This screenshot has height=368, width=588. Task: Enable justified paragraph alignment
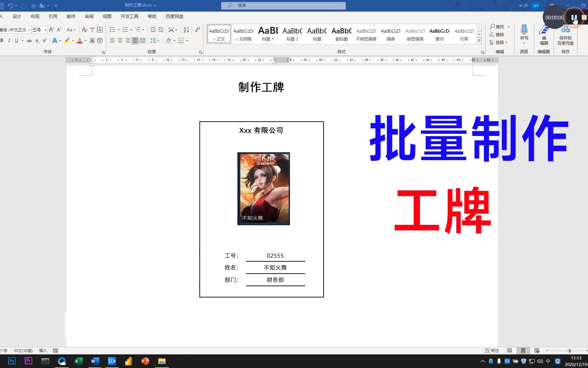[135, 41]
